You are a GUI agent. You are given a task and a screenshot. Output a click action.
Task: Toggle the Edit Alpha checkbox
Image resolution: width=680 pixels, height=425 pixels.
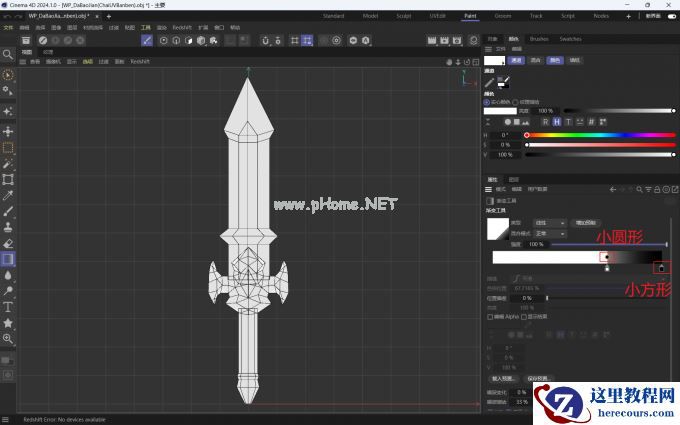tap(490, 317)
